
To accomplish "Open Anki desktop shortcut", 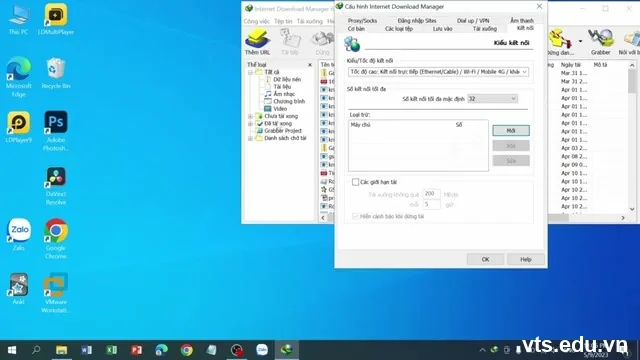I will (18, 289).
